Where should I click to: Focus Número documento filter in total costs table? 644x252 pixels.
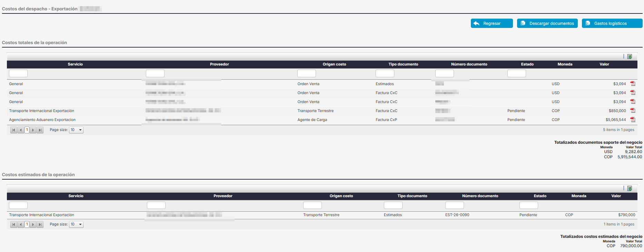[x=445, y=73]
